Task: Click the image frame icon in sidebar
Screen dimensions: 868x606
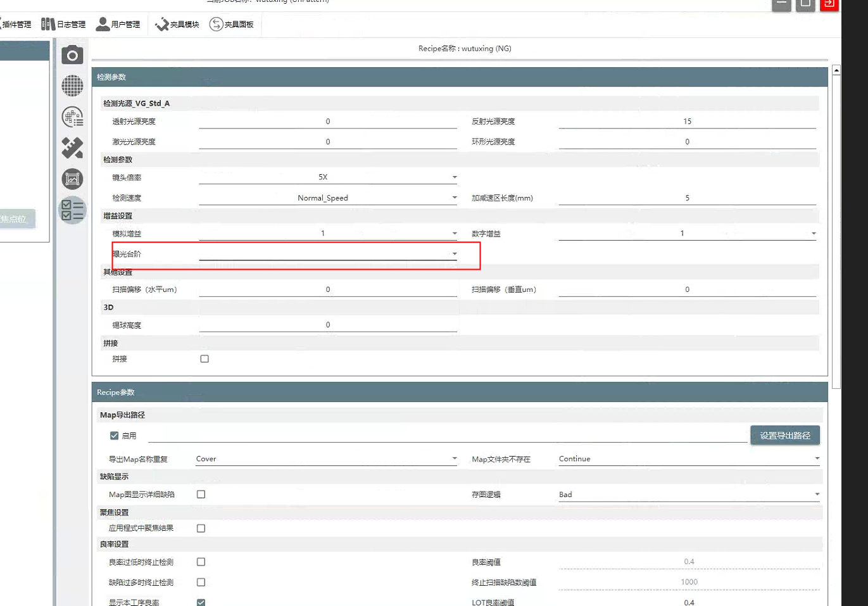Action: [x=72, y=179]
